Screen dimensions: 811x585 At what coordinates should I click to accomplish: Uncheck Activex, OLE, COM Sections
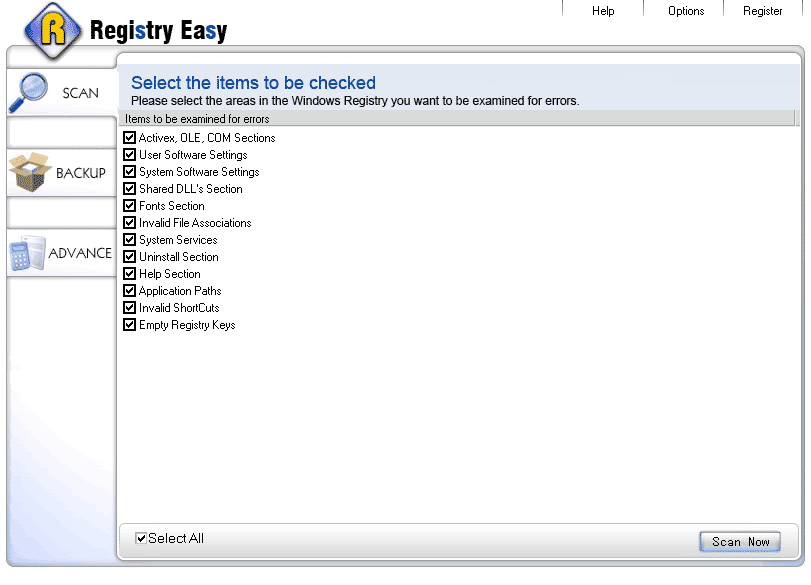[129, 137]
